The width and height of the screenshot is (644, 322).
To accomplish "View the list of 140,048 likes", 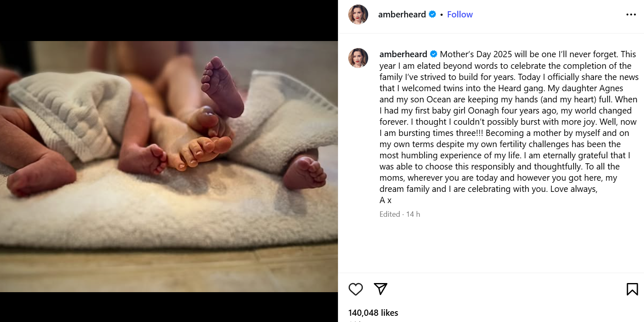I will pos(373,313).
